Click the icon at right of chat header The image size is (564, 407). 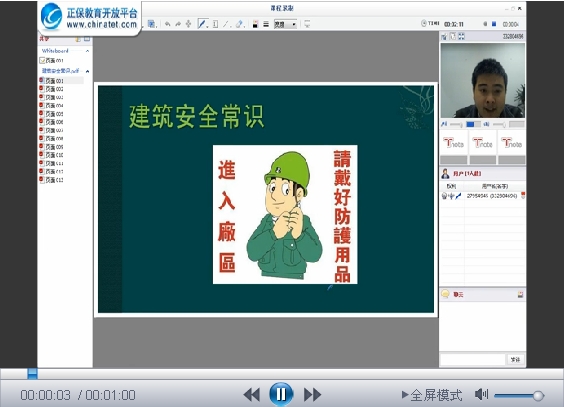pyautogui.click(x=520, y=294)
